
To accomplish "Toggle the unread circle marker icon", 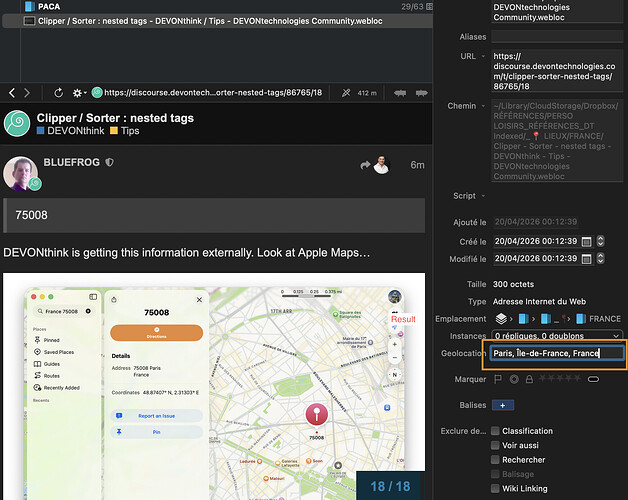I will (x=514, y=379).
